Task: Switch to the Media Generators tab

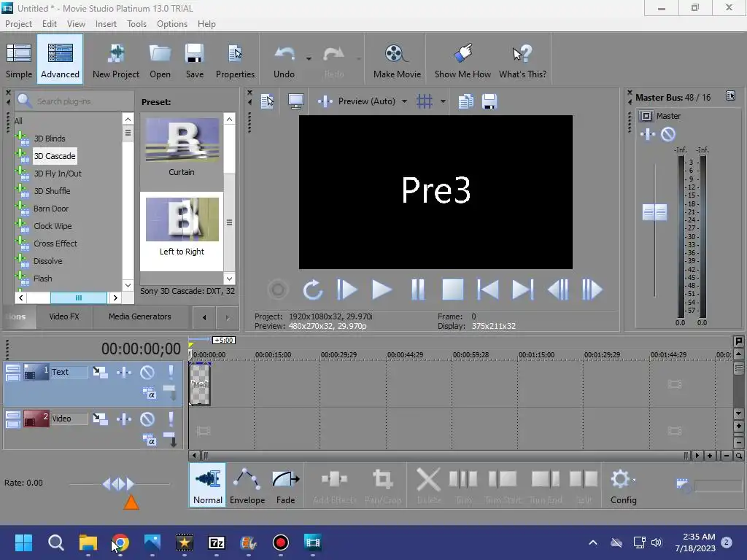Action: click(139, 316)
